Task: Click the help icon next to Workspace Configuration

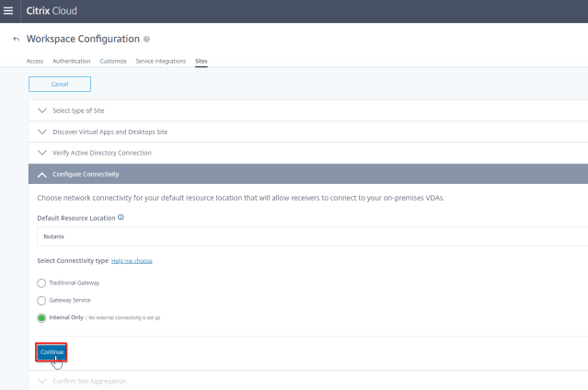Action: coord(147,40)
